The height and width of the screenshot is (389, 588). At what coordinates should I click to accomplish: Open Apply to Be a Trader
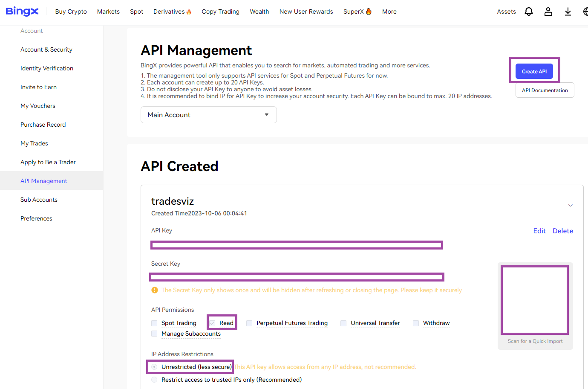[x=48, y=162]
